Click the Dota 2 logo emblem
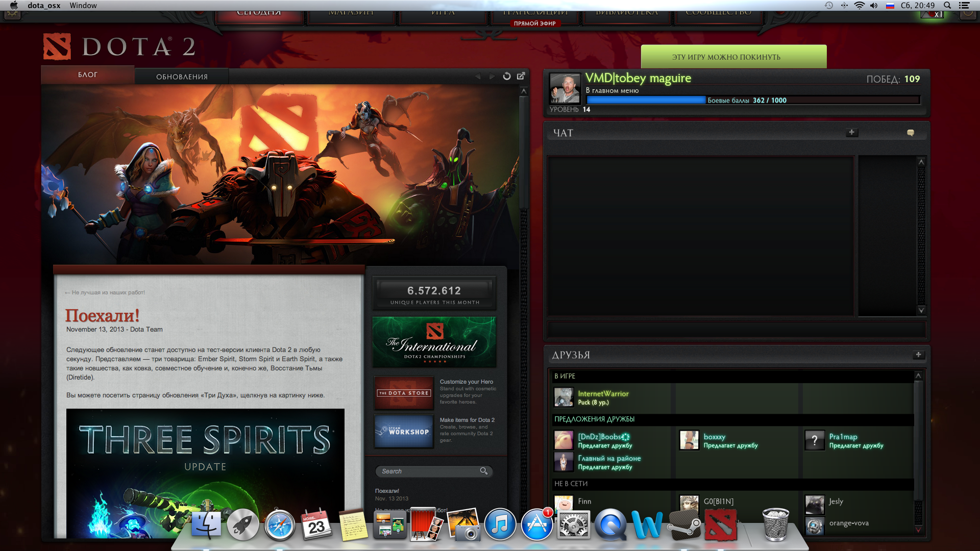This screenshot has width=980, height=551. [57, 46]
